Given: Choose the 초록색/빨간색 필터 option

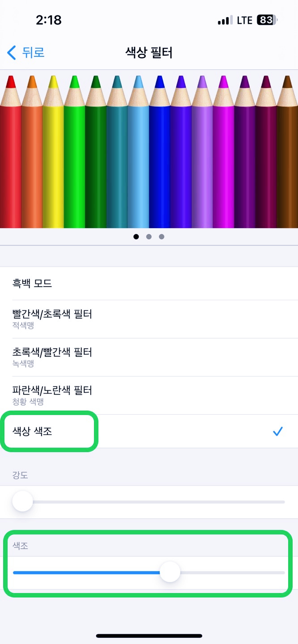Looking at the screenshot, I should click(149, 357).
